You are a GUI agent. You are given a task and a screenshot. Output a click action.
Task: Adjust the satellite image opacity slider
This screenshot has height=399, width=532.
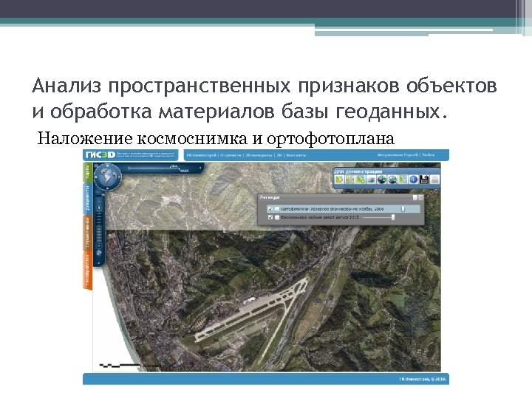(393, 217)
